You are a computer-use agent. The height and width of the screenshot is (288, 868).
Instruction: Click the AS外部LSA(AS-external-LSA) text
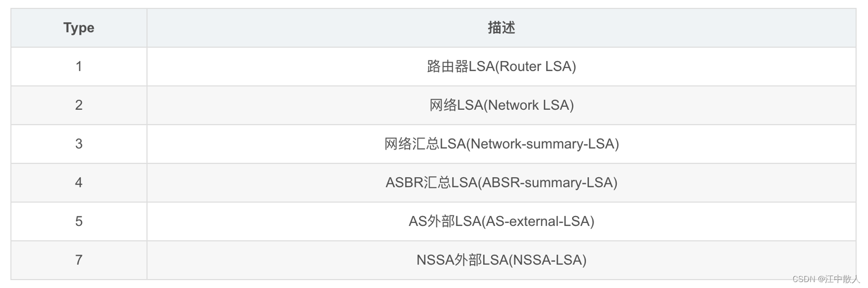coord(501,221)
